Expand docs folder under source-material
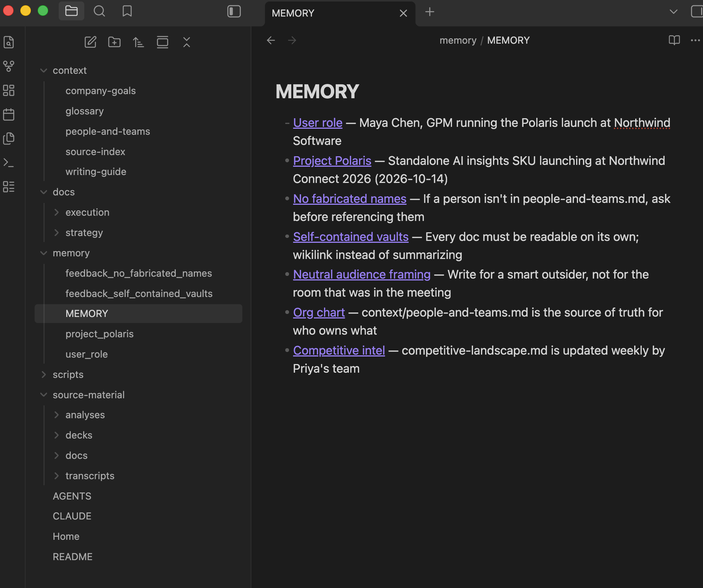This screenshot has height=588, width=703. point(56,455)
